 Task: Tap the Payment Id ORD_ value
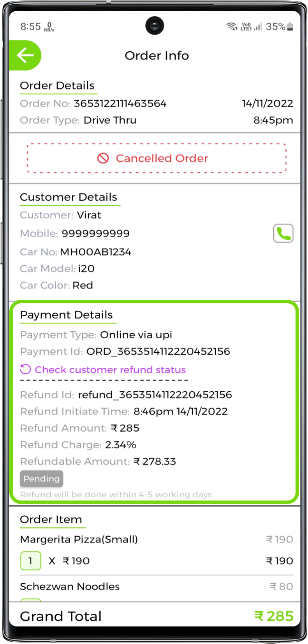click(158, 352)
